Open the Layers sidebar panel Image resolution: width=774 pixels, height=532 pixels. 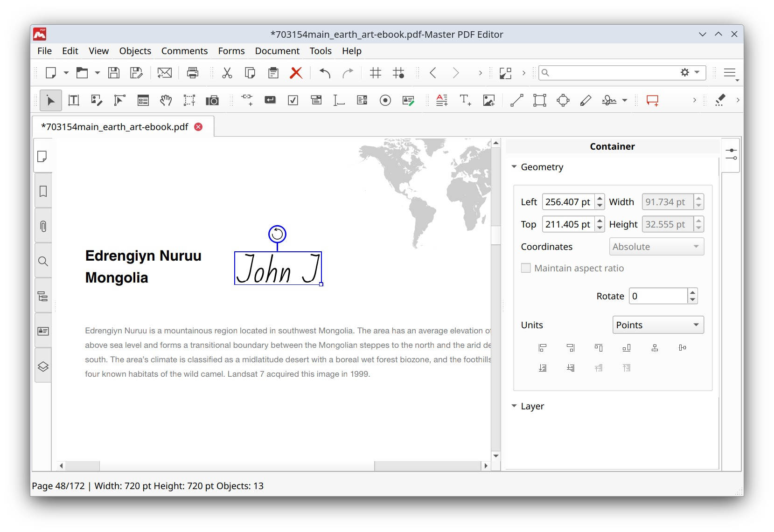pos(43,366)
